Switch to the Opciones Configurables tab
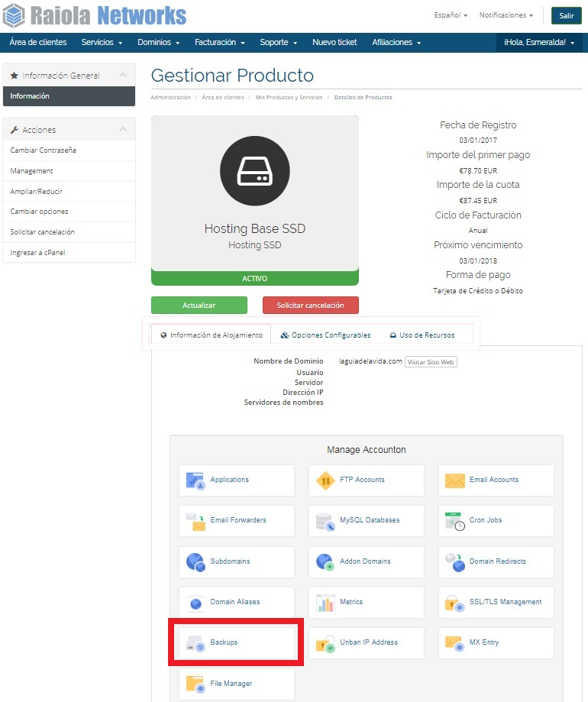Viewport: 588px width, 702px height. [325, 335]
